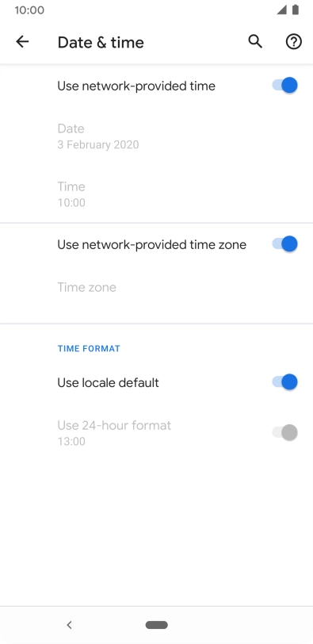313x644 pixels.
Task: Tap the back arrow in header
Action: (22, 41)
